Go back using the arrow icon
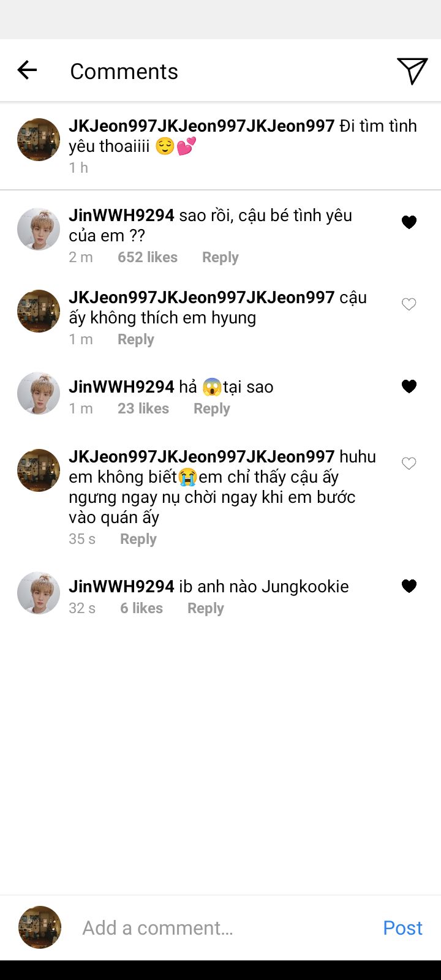 pos(27,70)
